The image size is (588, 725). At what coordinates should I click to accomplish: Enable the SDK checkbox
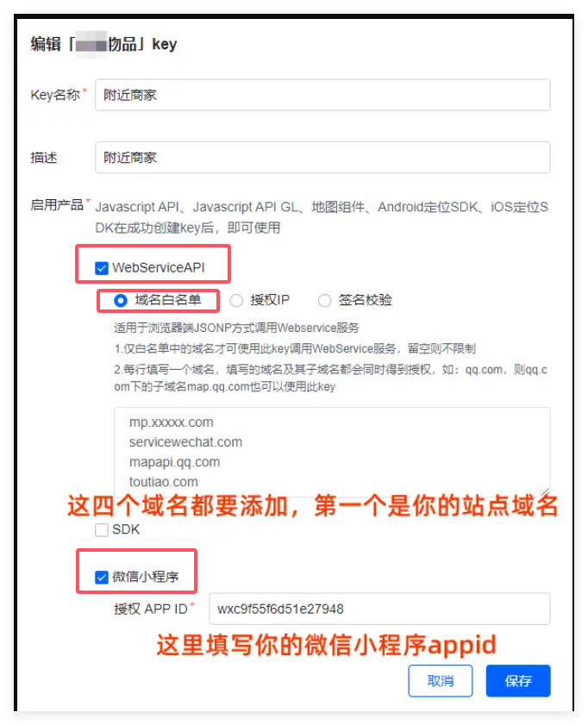[x=101, y=529]
